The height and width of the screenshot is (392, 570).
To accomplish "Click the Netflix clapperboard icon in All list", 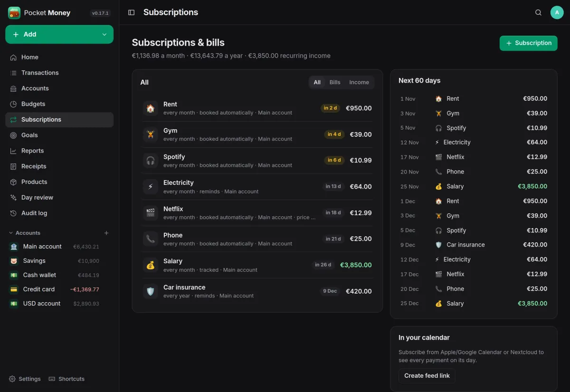I will tap(151, 213).
